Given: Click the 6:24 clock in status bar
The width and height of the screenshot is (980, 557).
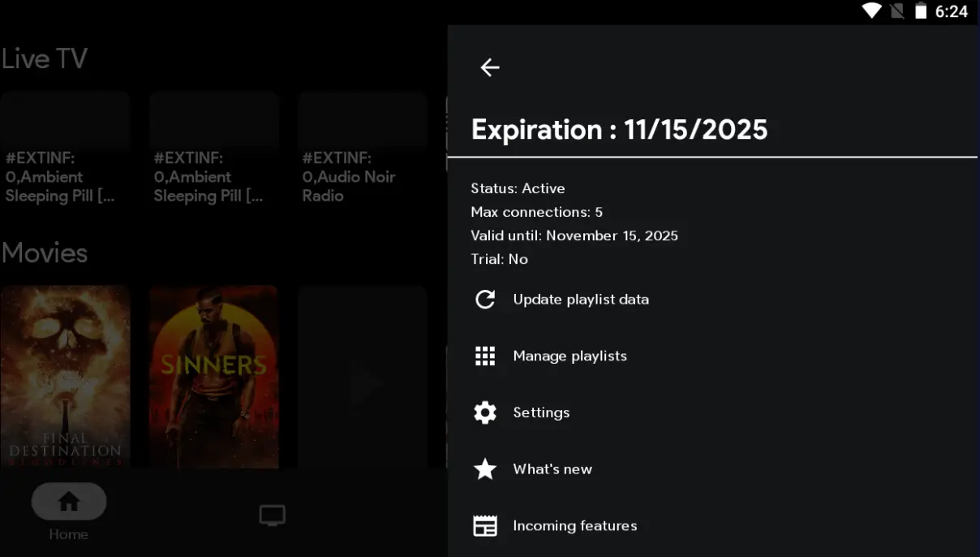Looking at the screenshot, I should [x=952, y=11].
